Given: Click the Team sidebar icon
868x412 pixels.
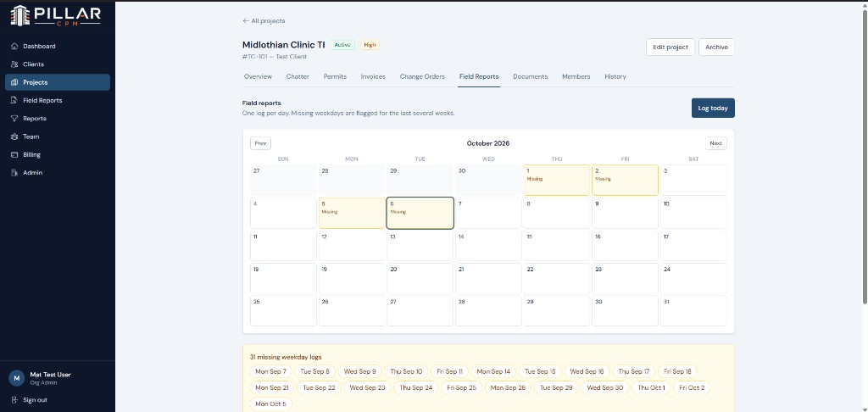Looking at the screenshot, I should click(x=15, y=136).
